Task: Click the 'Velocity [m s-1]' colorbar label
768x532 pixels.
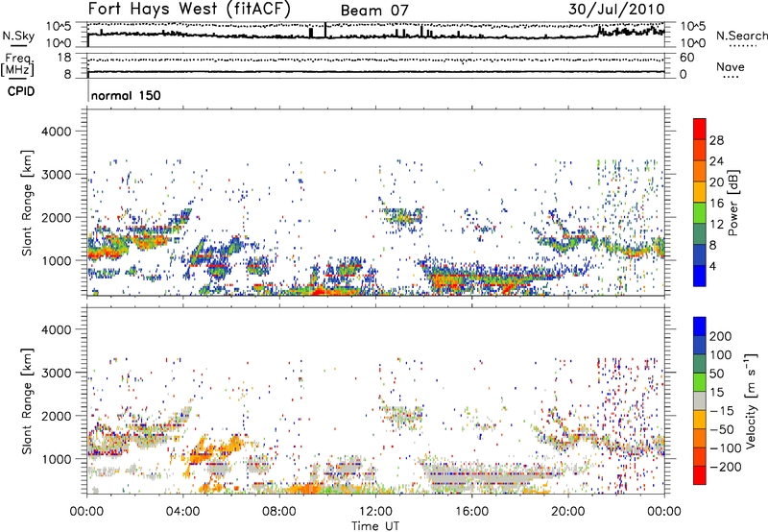Action: pos(751,400)
